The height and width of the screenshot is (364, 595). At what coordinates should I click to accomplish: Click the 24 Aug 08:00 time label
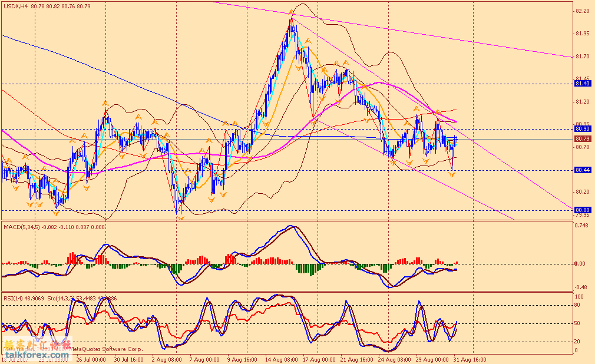click(x=395, y=359)
